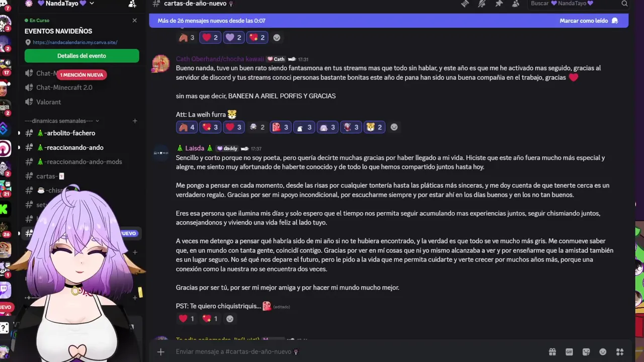Click Detalles del evento button

82,56
